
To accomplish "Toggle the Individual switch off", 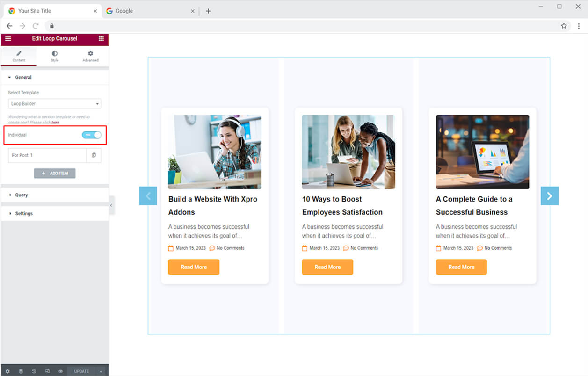I will coord(92,135).
